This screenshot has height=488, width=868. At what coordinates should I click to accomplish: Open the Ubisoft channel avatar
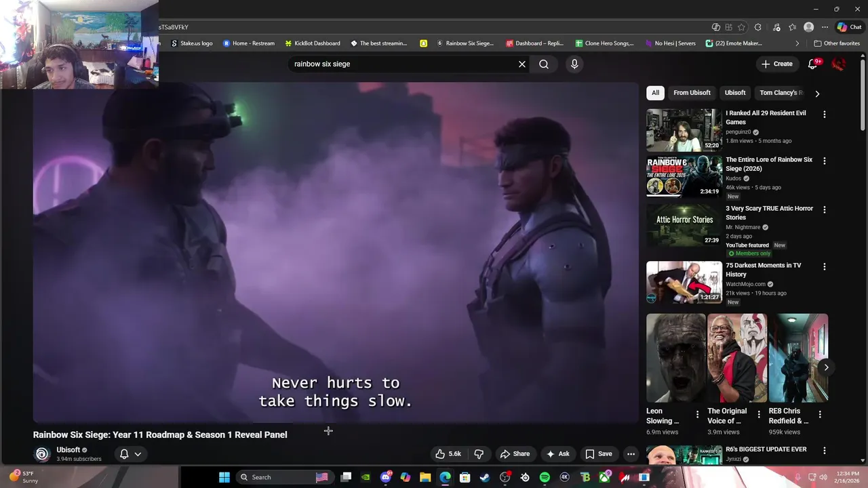point(42,454)
